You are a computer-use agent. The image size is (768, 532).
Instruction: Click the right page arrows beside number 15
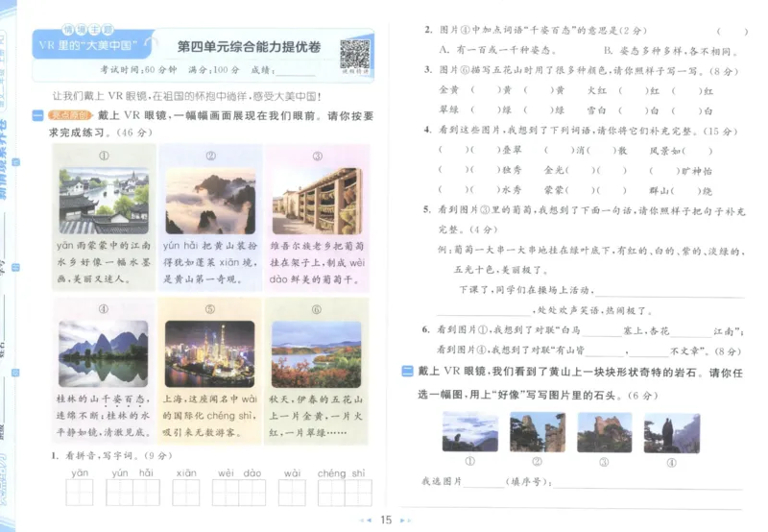point(405,520)
